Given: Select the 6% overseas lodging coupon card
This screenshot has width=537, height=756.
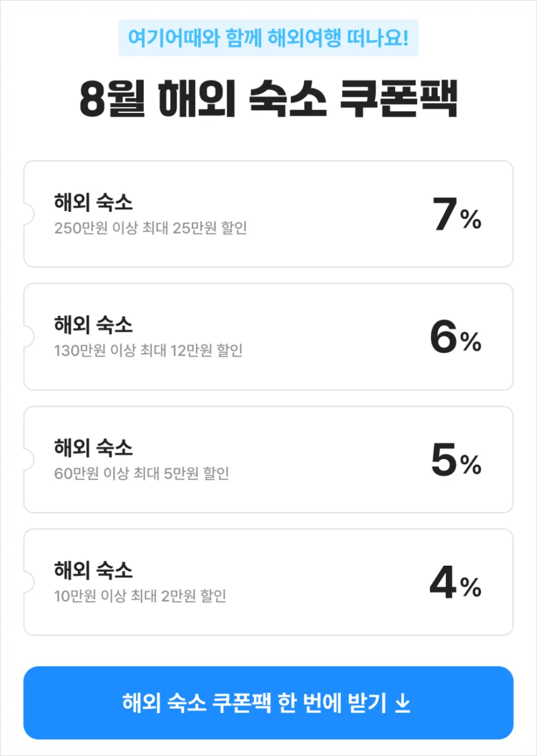Looking at the screenshot, I should [268, 337].
